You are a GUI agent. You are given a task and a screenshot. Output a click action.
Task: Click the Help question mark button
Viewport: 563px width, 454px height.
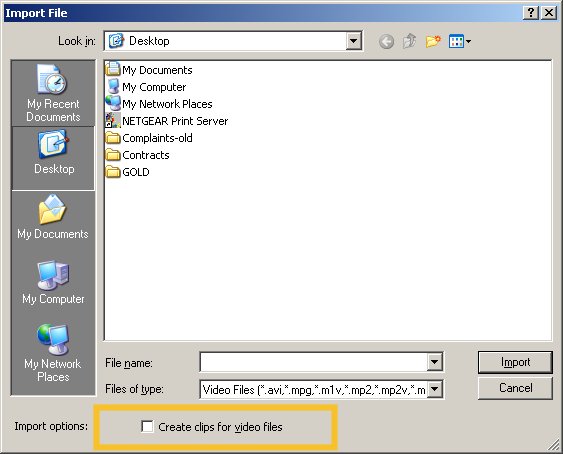(531, 13)
